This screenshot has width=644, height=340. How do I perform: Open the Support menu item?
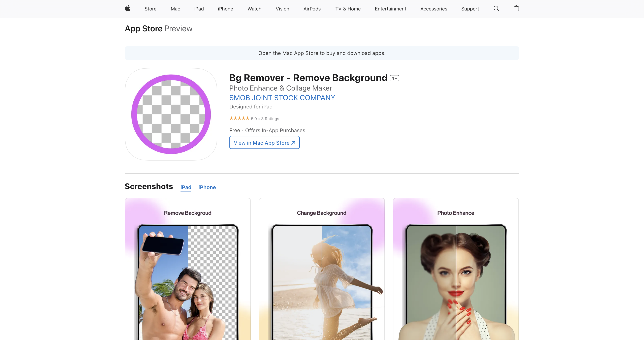click(470, 9)
